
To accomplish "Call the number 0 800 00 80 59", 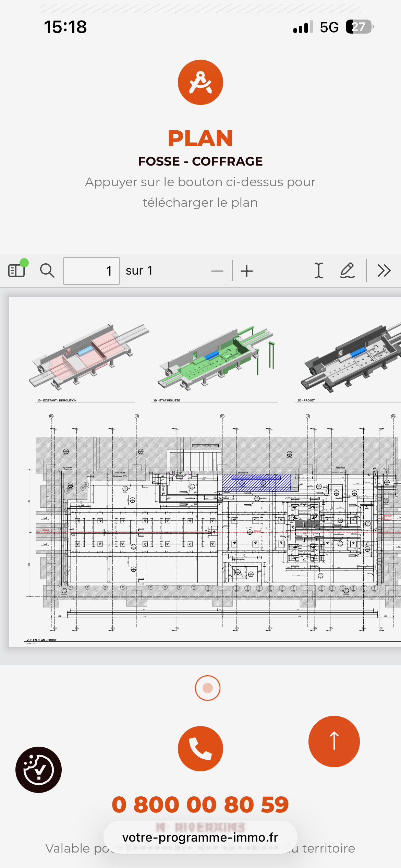I will (200, 804).
